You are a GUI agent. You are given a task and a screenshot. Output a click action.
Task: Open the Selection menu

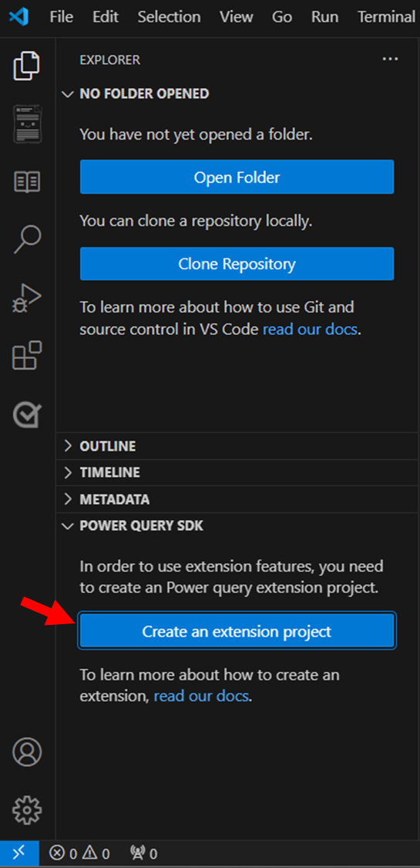[x=169, y=17]
